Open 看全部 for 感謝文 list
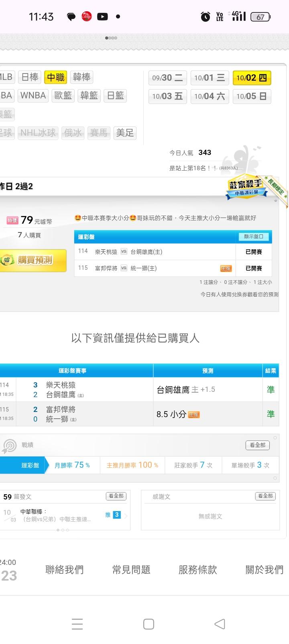The image size is (289, 644). [x=265, y=496]
